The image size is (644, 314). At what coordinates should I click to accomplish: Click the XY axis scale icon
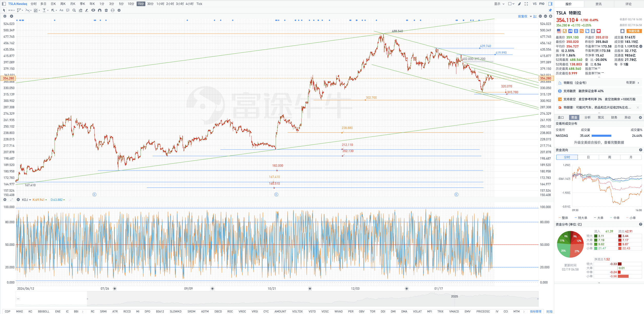(535, 16)
